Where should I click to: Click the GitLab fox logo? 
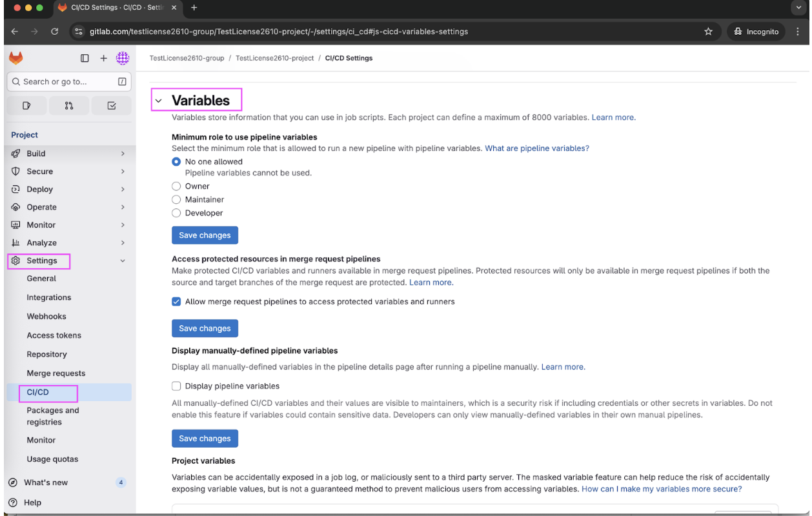15,57
